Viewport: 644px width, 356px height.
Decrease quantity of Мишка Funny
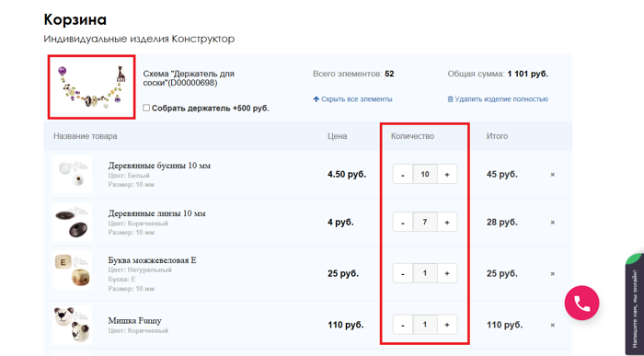pos(403,325)
